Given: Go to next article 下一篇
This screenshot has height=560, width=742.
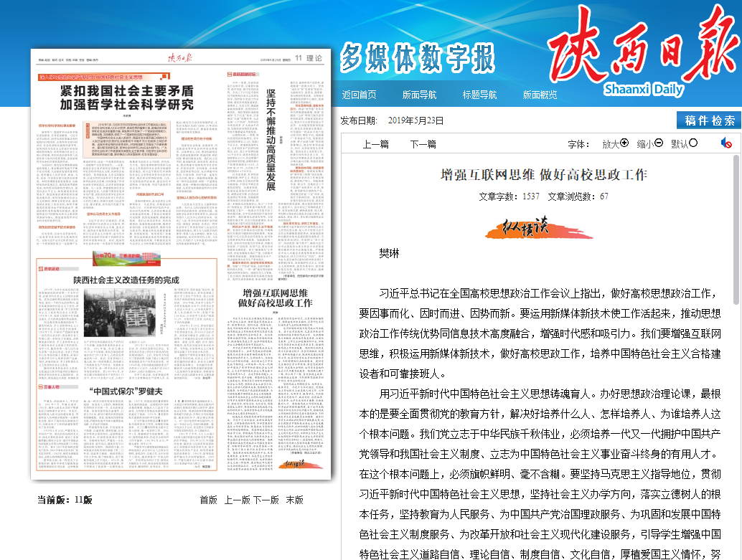Looking at the screenshot, I should [423, 144].
